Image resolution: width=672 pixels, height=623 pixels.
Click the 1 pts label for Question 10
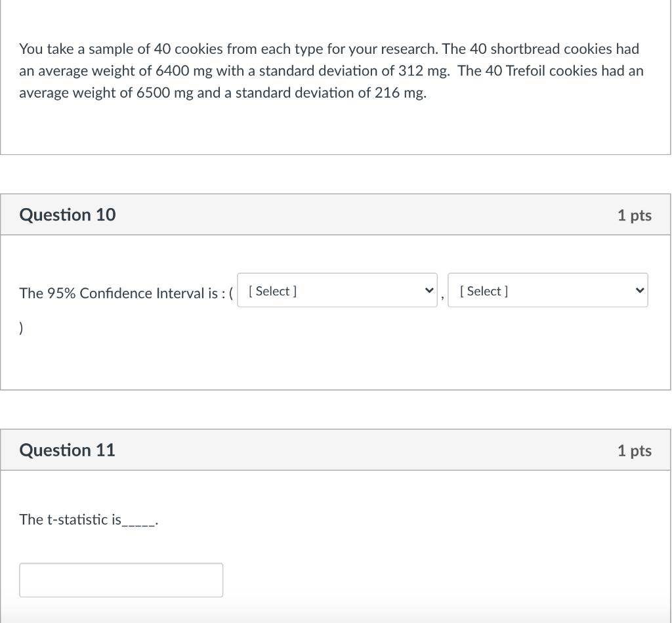point(634,215)
